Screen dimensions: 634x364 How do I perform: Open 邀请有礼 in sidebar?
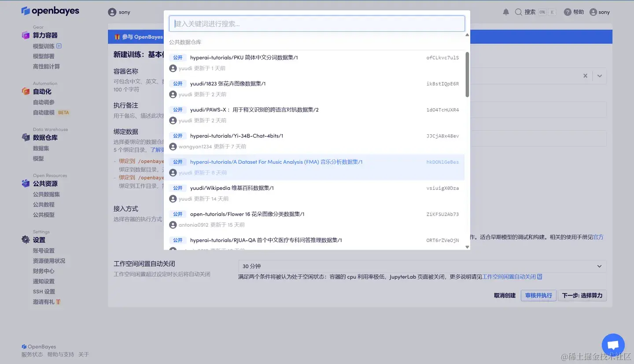pyautogui.click(x=44, y=302)
